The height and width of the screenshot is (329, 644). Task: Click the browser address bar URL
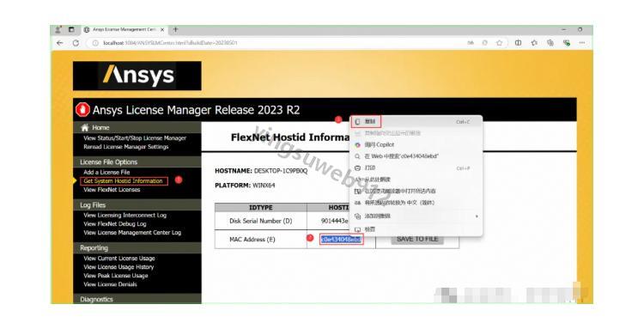[x=170, y=43]
